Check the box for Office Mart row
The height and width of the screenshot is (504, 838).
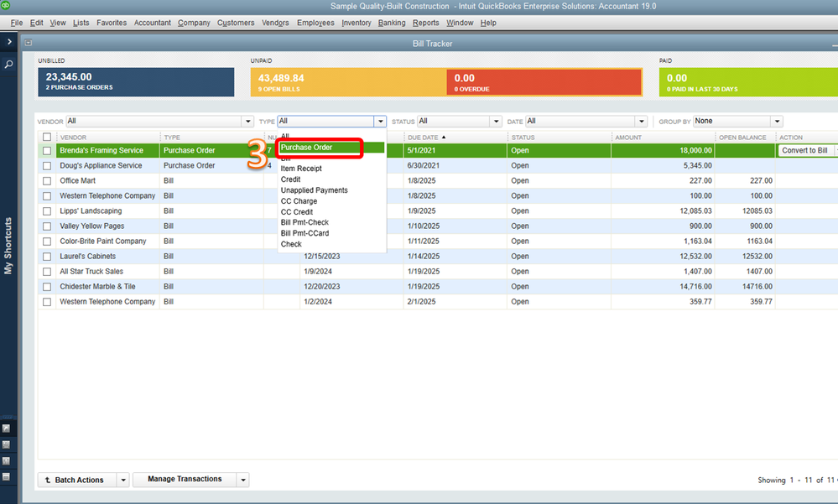(x=47, y=181)
